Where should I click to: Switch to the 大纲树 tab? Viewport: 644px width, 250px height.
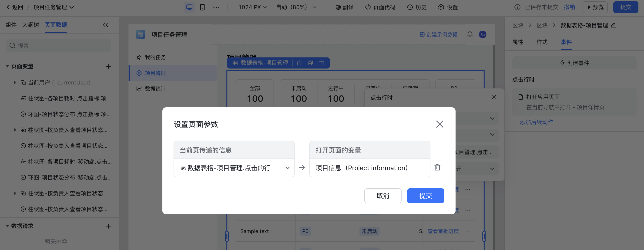tap(30, 25)
